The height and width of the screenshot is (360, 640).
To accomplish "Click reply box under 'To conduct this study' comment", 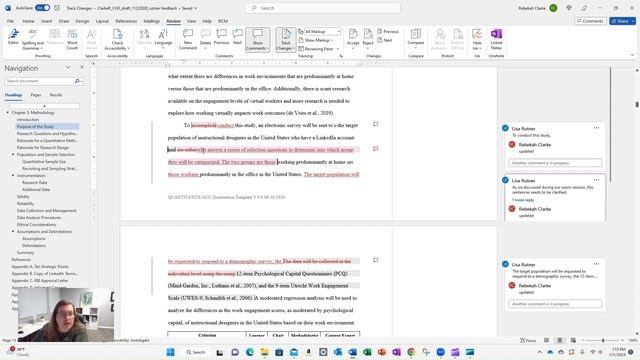I will tap(555, 163).
